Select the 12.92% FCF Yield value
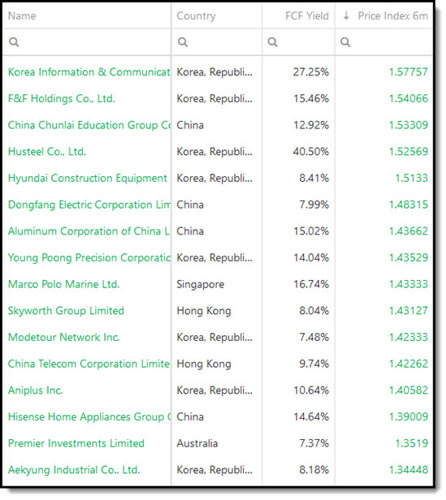Screen dimensions: 446x500 click(311, 125)
